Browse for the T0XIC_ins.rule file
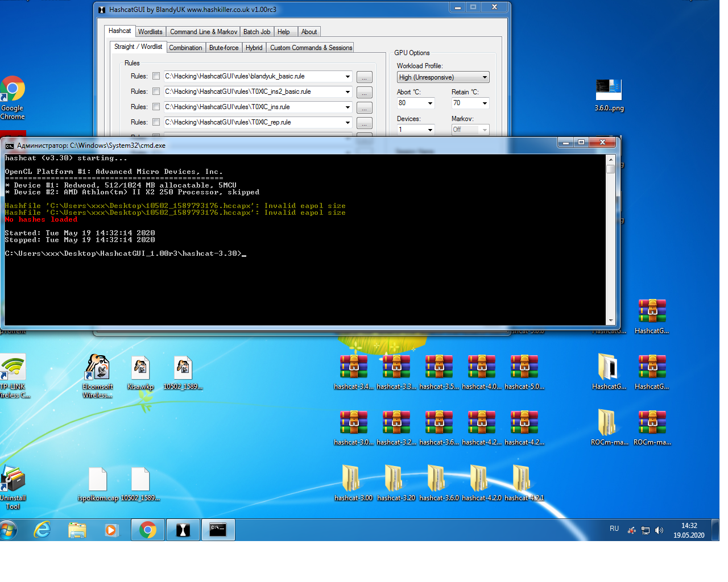 pos(365,108)
